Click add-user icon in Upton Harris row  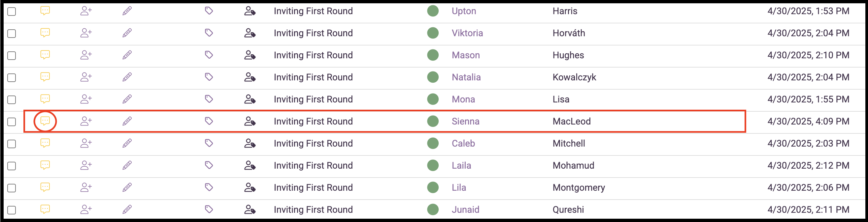(x=86, y=11)
